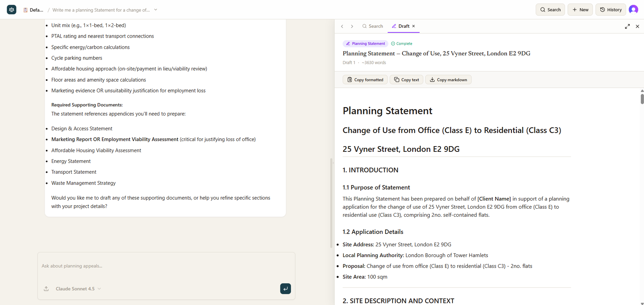Click the chat panel scrollbar

(x=331, y=203)
